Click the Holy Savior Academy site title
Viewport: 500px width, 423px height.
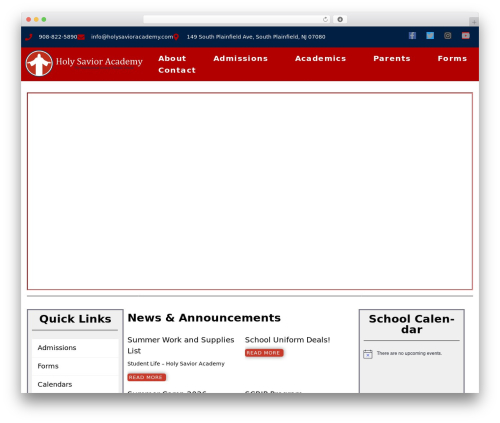[99, 62]
